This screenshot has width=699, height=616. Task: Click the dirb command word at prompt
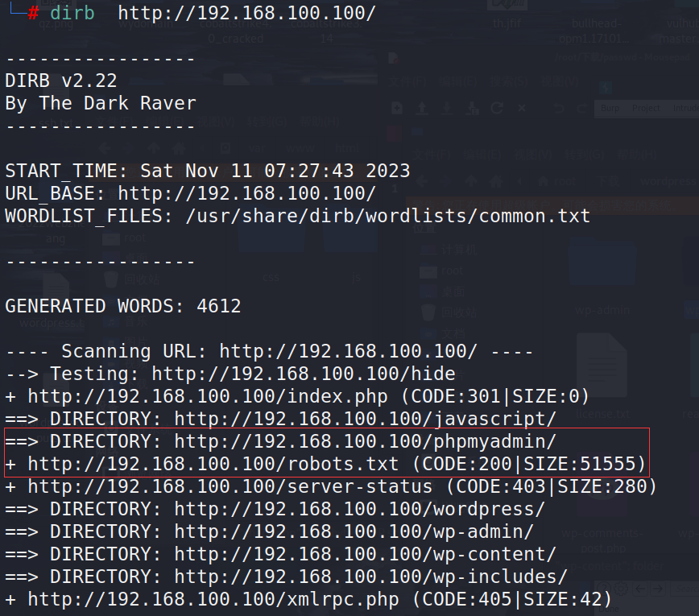point(72,13)
